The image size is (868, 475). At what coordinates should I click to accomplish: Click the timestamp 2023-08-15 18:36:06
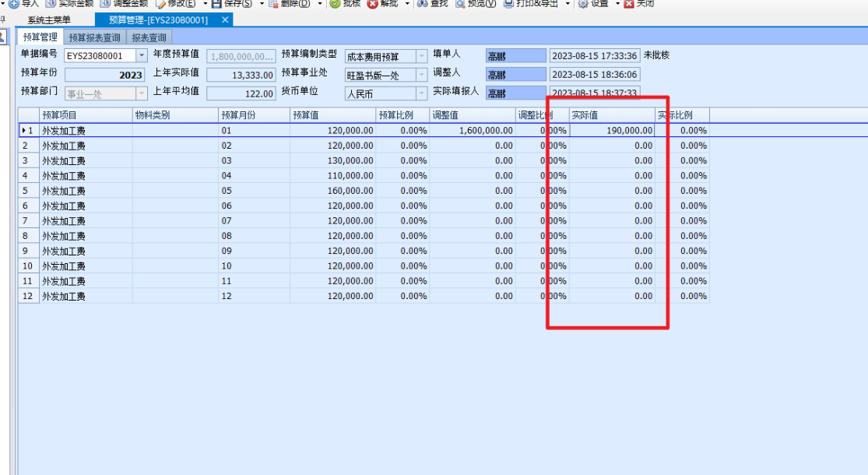coord(595,74)
